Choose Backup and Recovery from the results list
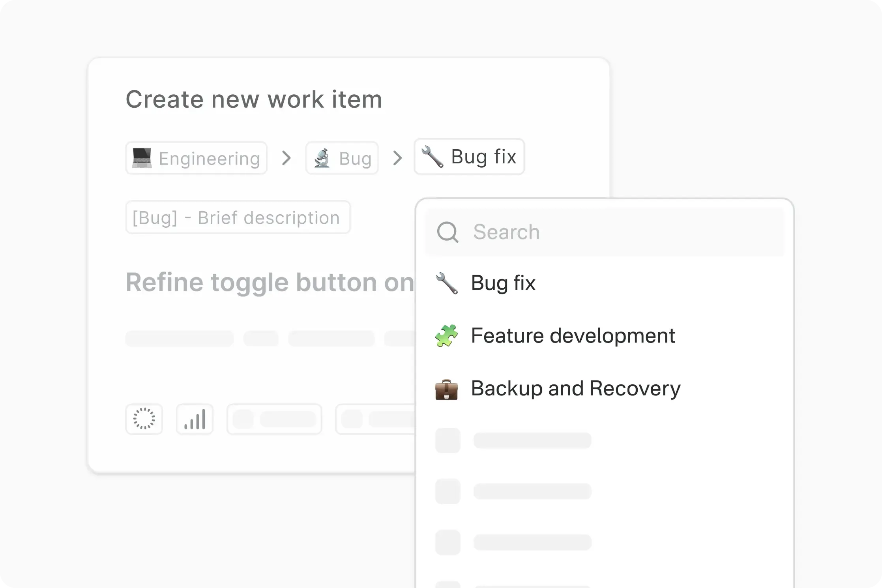 (x=575, y=388)
